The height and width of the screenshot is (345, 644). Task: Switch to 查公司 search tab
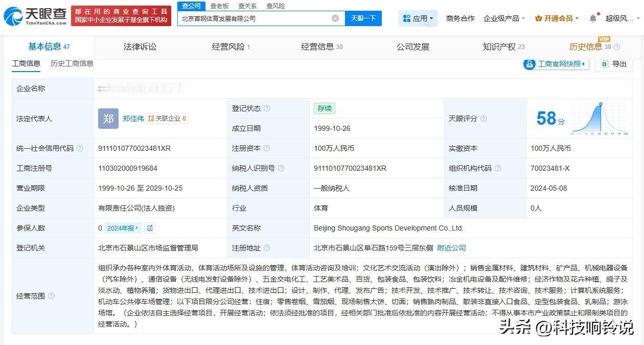click(x=192, y=6)
